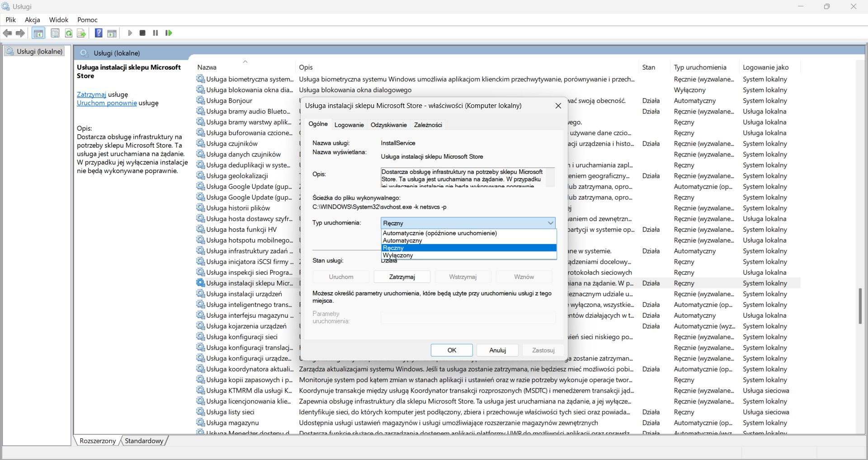Viewport: 868px width, 460px height.
Task: Open the Properties toolbar icon
Action: [55, 33]
